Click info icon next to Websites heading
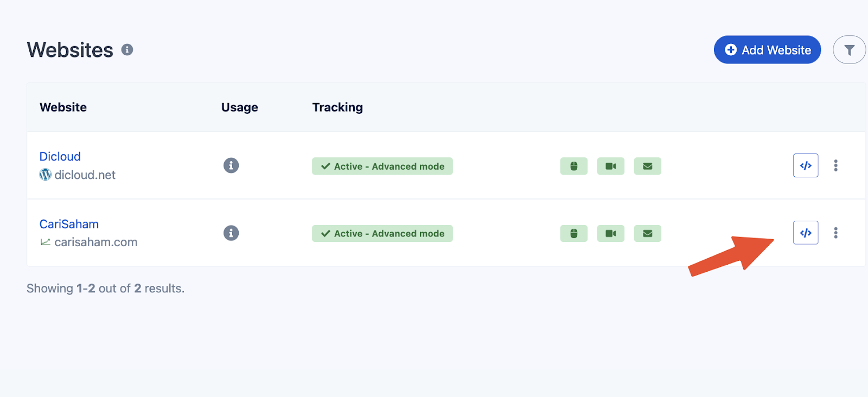 127,50
